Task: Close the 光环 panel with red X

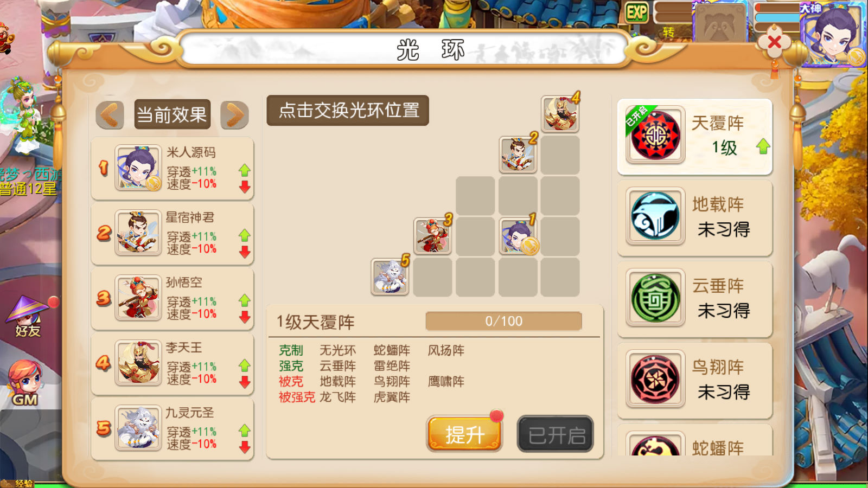Action: tap(774, 42)
